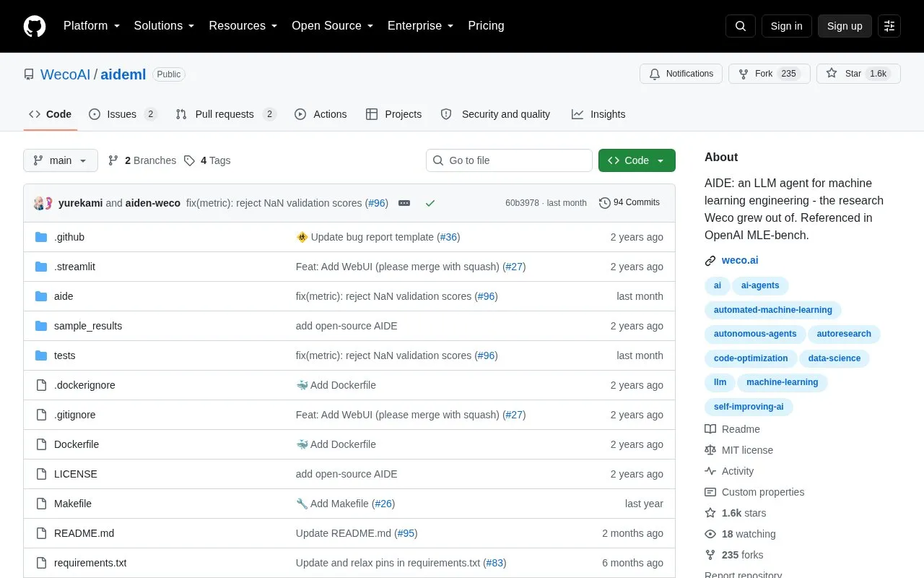Image resolution: width=924 pixels, height=578 pixels.
Task: Expand commit message ellipsis button
Action: [404, 203]
